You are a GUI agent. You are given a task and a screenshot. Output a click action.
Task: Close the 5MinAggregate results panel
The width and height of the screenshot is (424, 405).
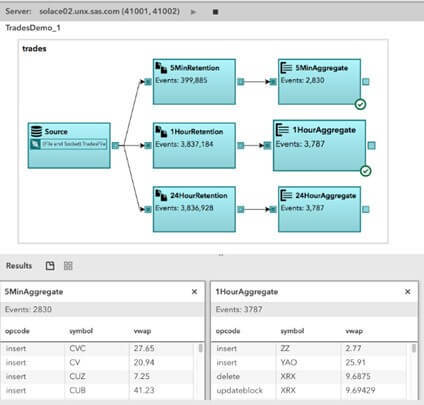(194, 292)
